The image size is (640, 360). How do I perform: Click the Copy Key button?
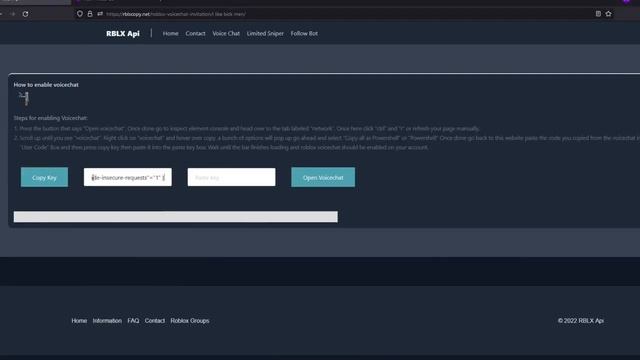pos(44,177)
